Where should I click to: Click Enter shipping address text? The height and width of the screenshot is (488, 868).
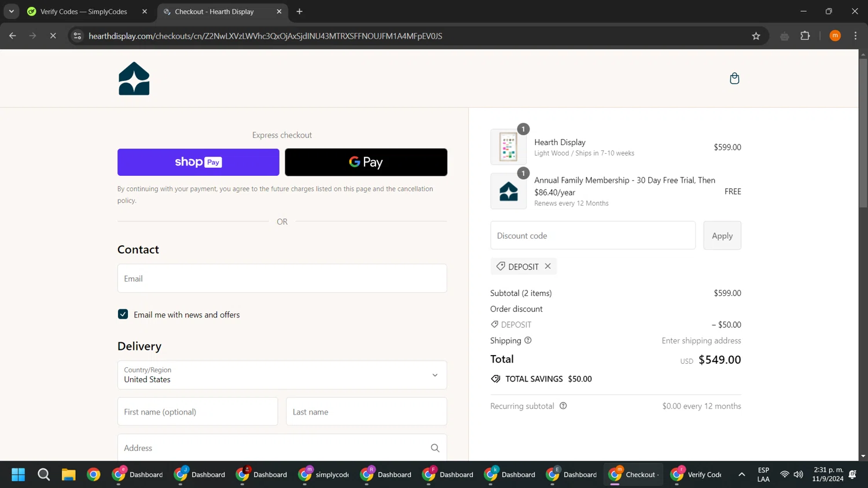[x=701, y=341]
